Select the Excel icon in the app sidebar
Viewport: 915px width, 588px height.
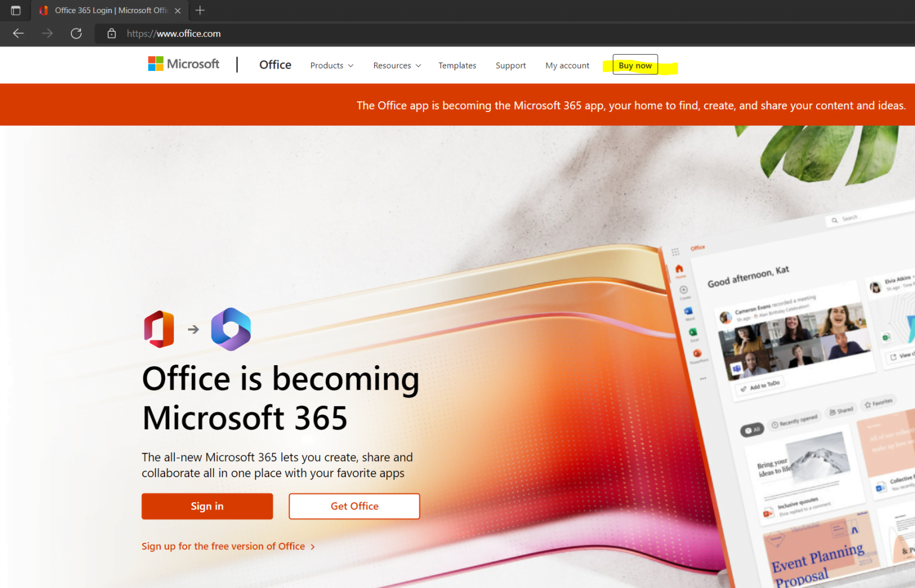tap(694, 332)
